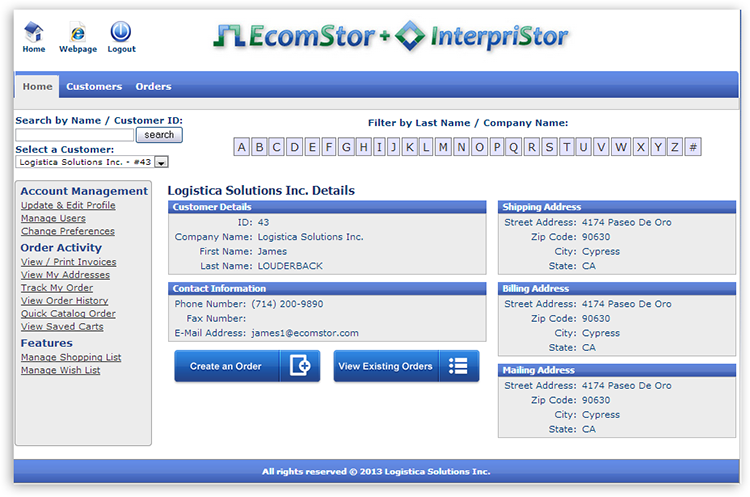Screen dimensions: 750x497
Task: Click the Shipping Address panel header
Action: click(617, 207)
